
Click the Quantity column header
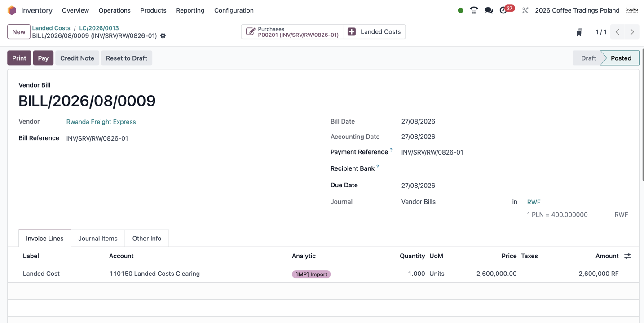coord(412,256)
